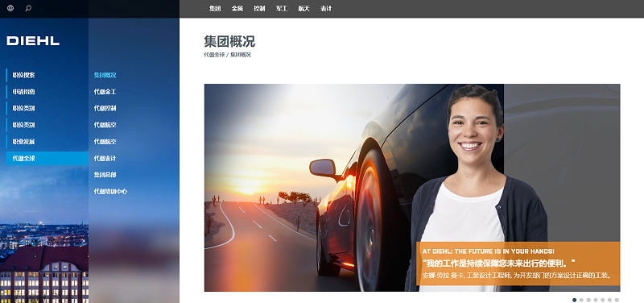Click the globe language icon
644x303 pixels.
10,8
